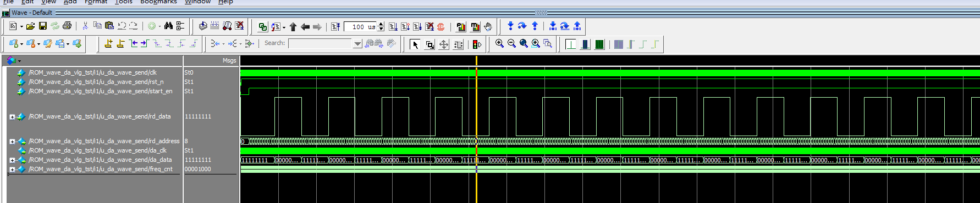Click the Zoom In magnifier

(x=499, y=43)
